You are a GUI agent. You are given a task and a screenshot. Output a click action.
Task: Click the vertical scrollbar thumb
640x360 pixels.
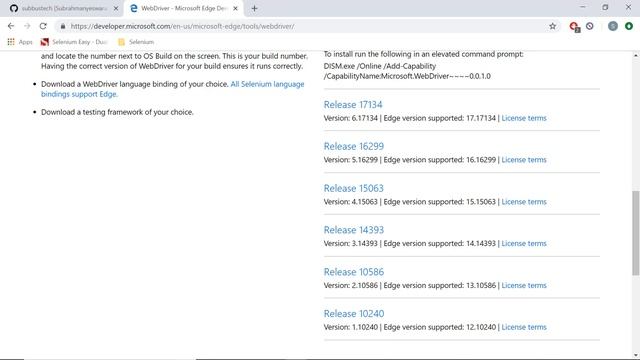[636, 233]
